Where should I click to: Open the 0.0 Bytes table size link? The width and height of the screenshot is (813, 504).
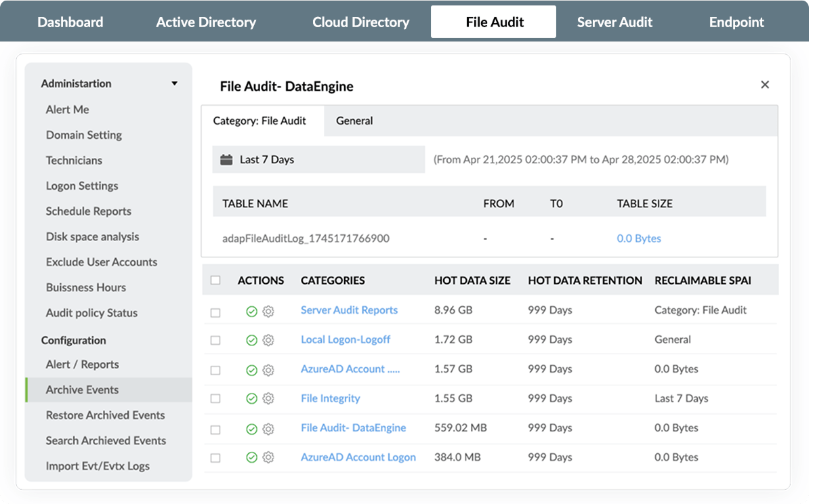638,238
